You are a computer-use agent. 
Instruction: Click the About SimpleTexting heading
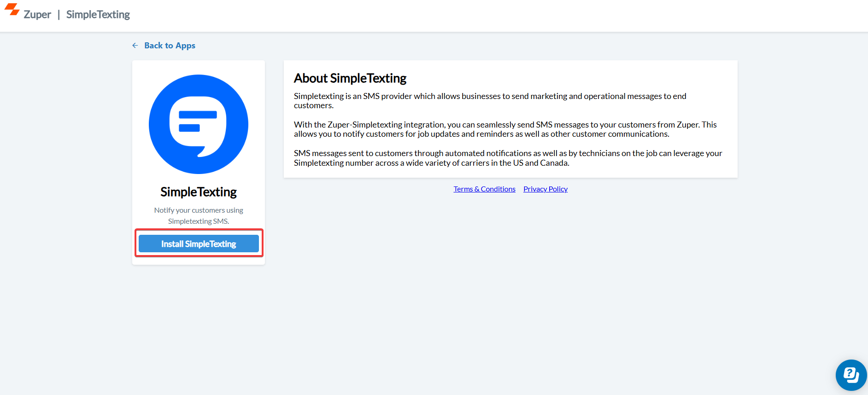(350, 78)
